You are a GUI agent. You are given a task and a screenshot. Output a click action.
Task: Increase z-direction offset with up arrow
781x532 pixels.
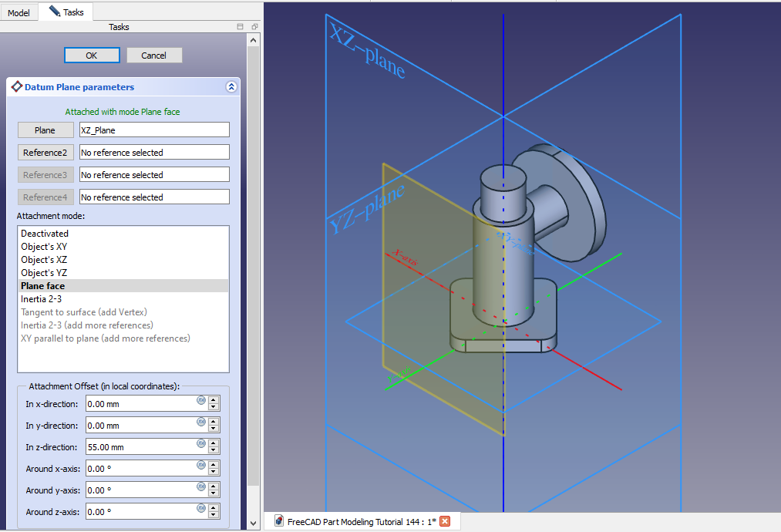click(214, 443)
